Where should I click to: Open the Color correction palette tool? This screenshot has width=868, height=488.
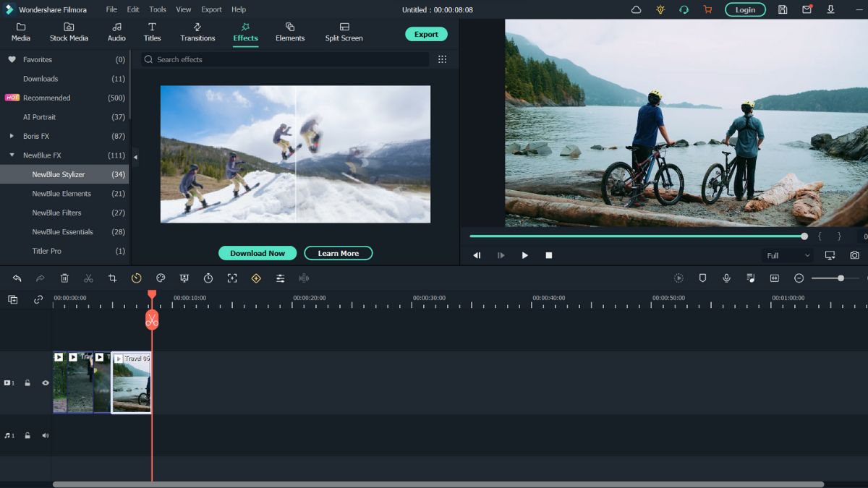(161, 278)
